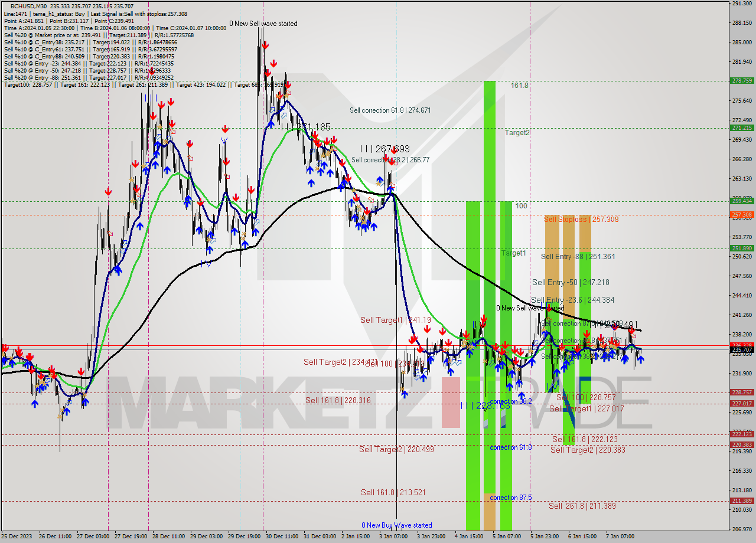This screenshot has height=543, width=756.
Task: Click the 'Sell Entry -50 | 247.218' label
Action: point(571,283)
